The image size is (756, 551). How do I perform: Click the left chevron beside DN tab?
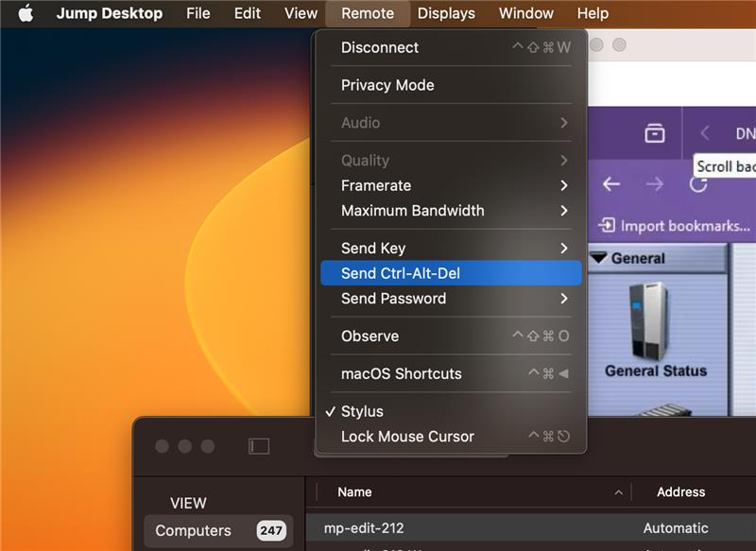[705, 134]
